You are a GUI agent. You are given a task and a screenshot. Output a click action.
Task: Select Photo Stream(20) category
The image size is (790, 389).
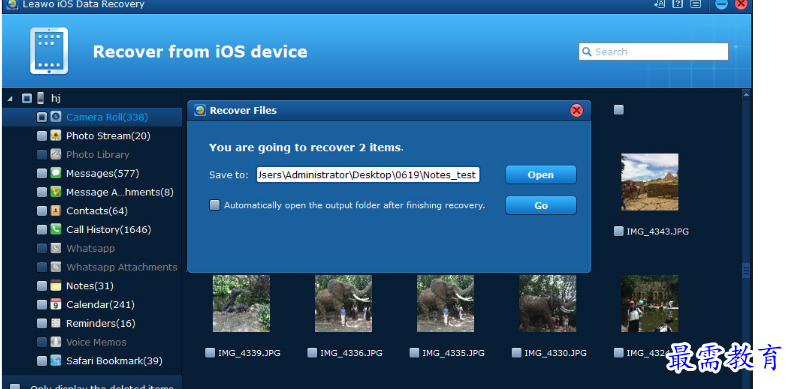(x=108, y=136)
